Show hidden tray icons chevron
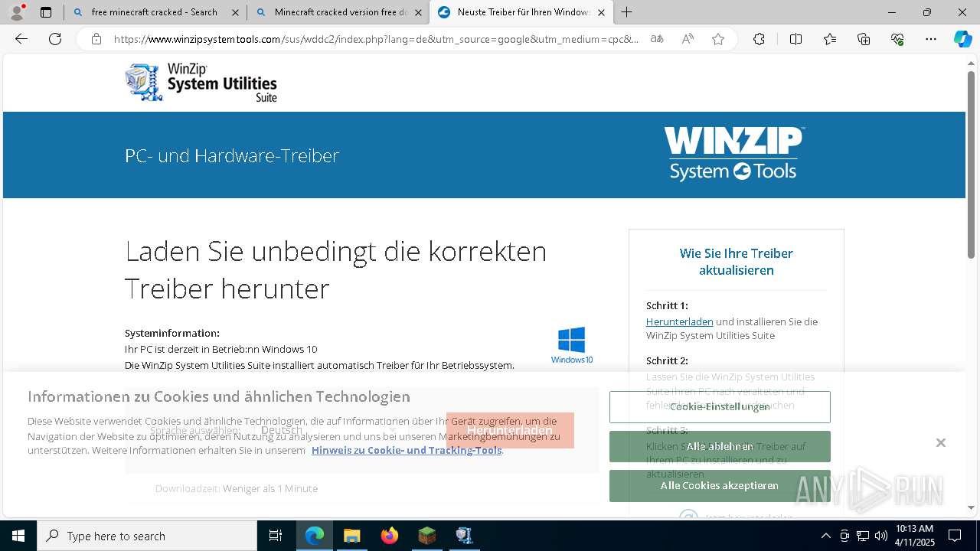Image resolution: width=980 pixels, height=551 pixels. coord(825,536)
